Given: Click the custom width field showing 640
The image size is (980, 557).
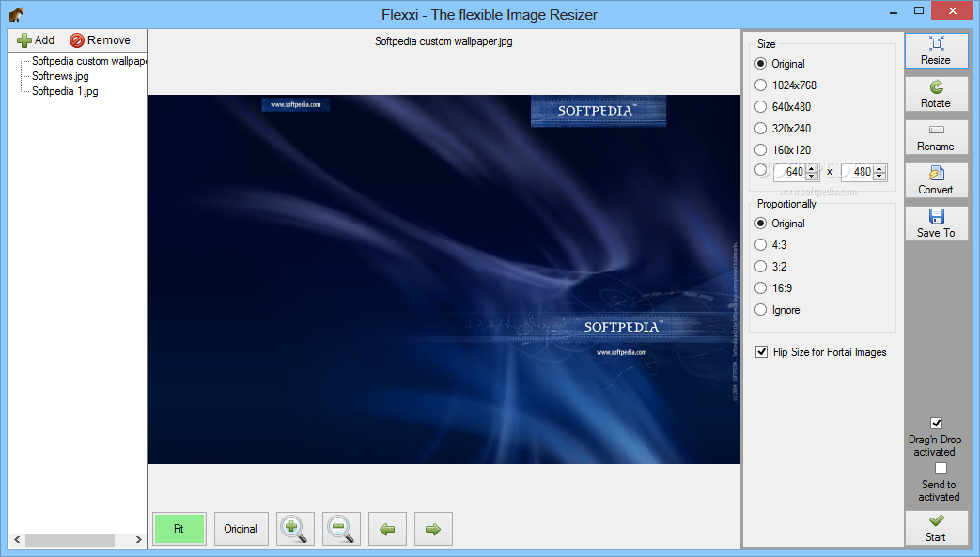Looking at the screenshot, I should tap(789, 172).
